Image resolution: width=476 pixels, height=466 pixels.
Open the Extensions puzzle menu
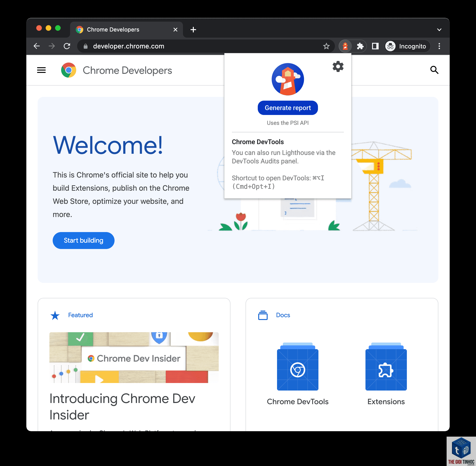(x=360, y=46)
